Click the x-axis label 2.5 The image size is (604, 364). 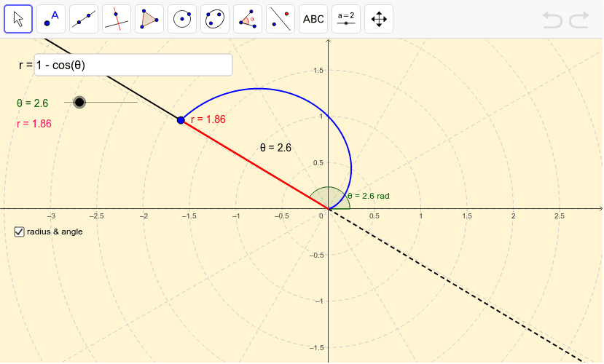coord(560,216)
